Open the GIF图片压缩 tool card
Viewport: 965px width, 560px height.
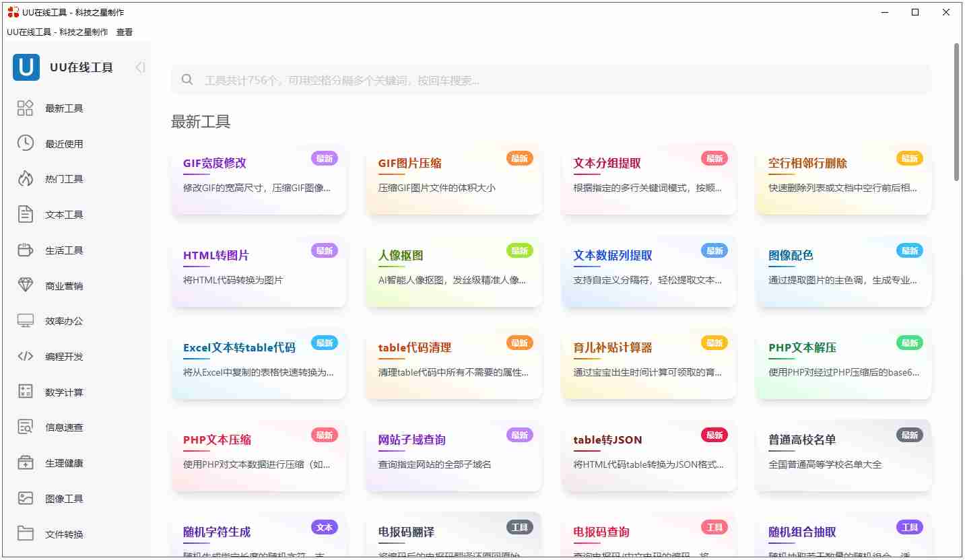click(453, 179)
